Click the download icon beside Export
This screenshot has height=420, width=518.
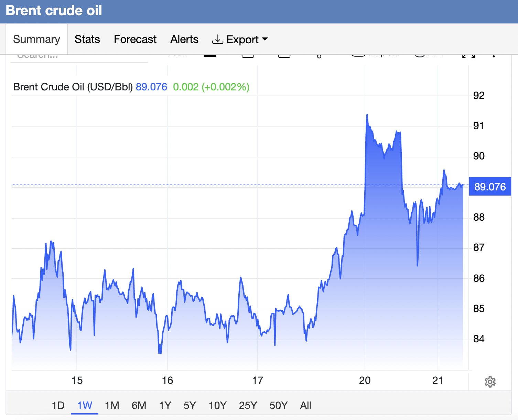click(217, 39)
